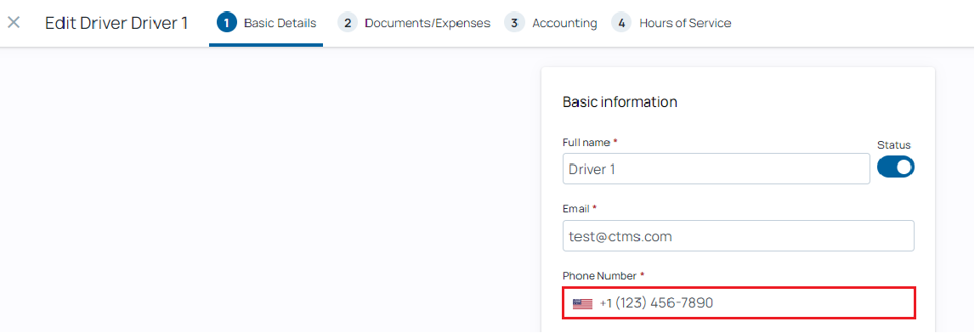Click the phone number +1 (123) 456-7890 field
This screenshot has width=980, height=333.
pos(739,303)
